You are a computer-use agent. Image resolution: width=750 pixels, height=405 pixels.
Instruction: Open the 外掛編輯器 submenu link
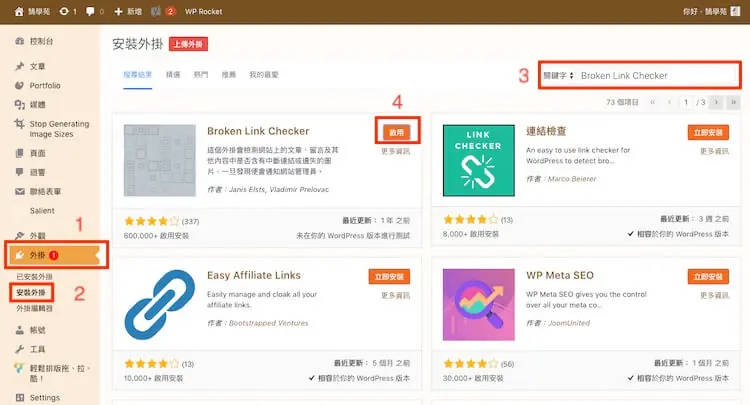click(x=34, y=308)
